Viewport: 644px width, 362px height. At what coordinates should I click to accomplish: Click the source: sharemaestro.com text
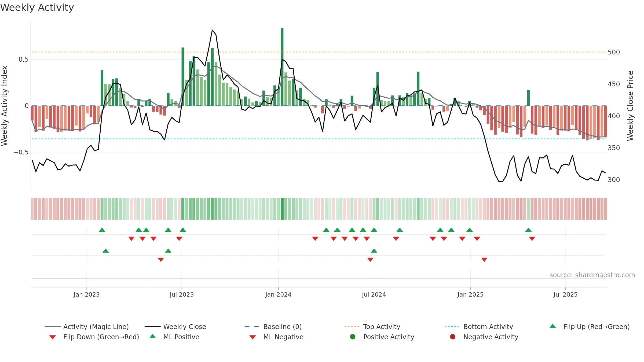[x=592, y=275]
